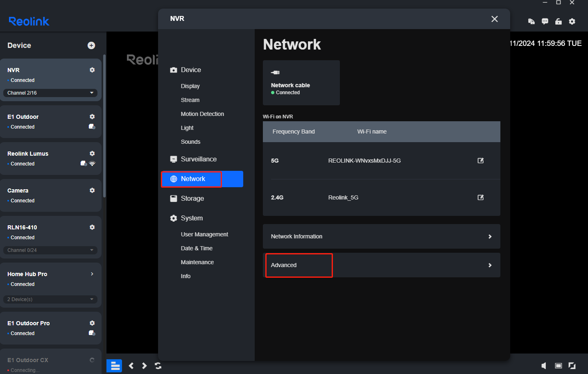This screenshot has width=588, height=374.
Task: Switch to the Storage section
Action: 192,198
